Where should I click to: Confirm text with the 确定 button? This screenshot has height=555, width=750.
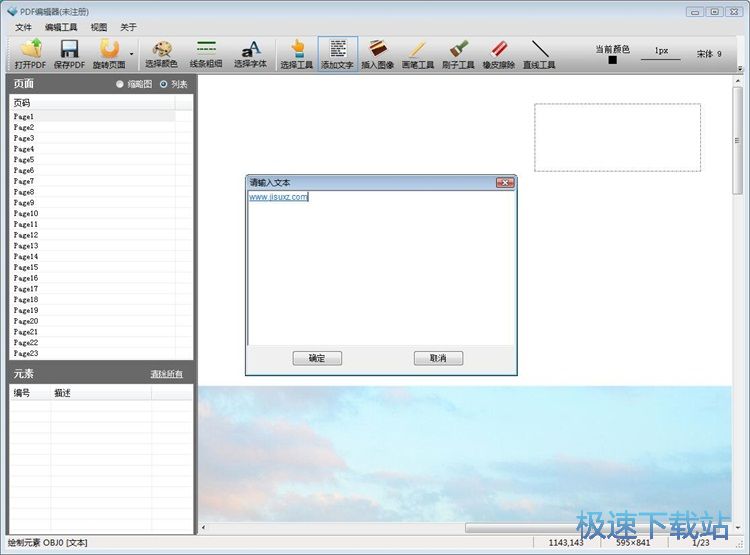click(x=317, y=358)
